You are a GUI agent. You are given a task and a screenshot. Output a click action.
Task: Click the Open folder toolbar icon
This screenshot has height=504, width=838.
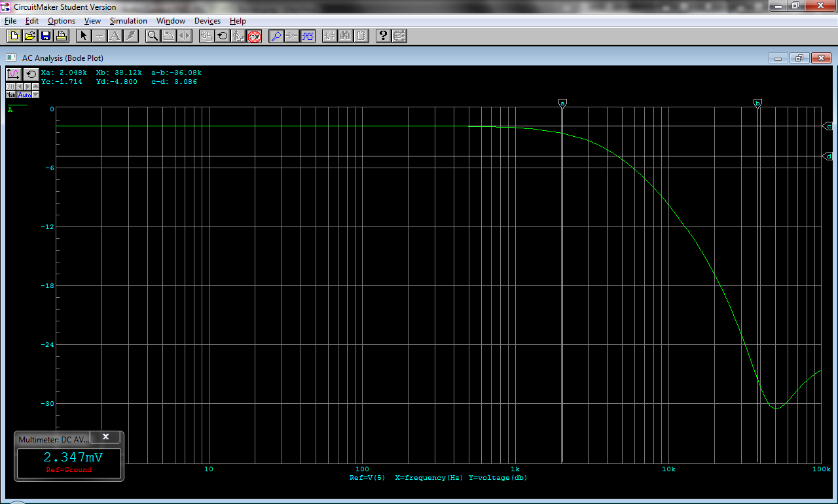click(x=29, y=36)
